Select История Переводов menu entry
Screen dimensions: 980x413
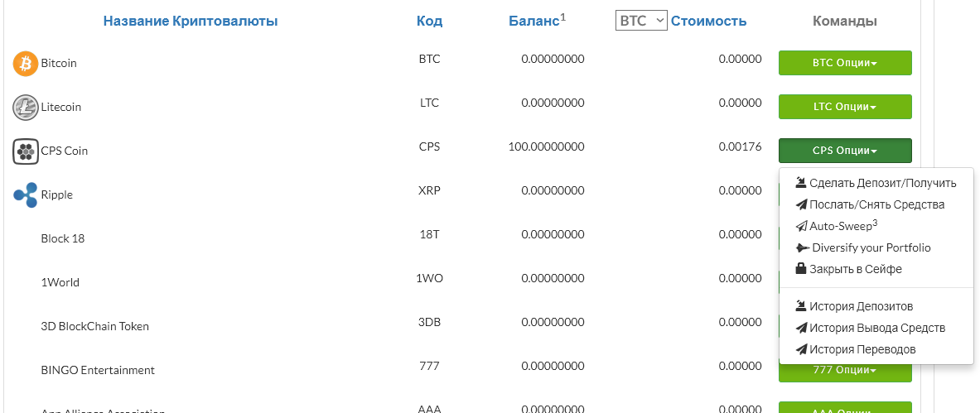862,349
